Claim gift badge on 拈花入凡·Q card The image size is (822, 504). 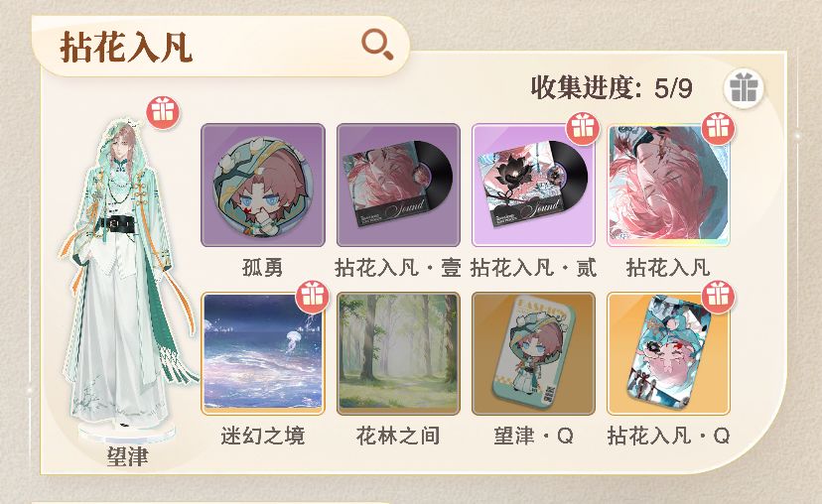click(x=718, y=297)
